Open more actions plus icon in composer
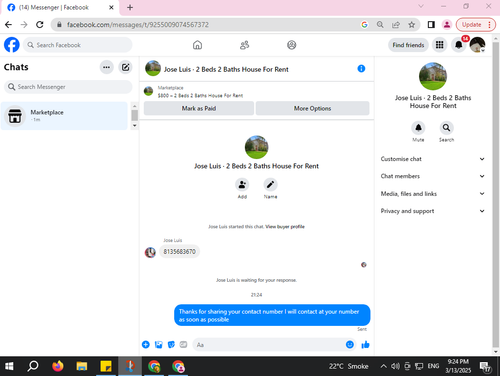 146,345
